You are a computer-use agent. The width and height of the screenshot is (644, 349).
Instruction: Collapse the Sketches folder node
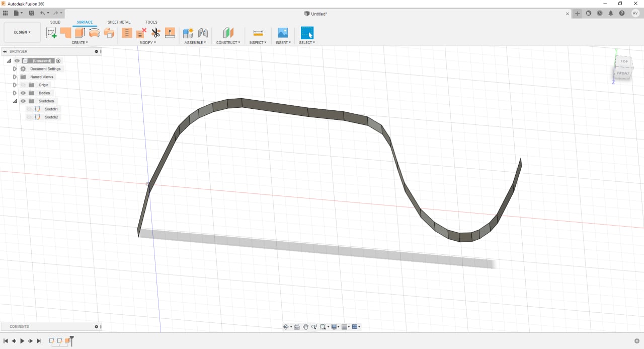pos(15,101)
